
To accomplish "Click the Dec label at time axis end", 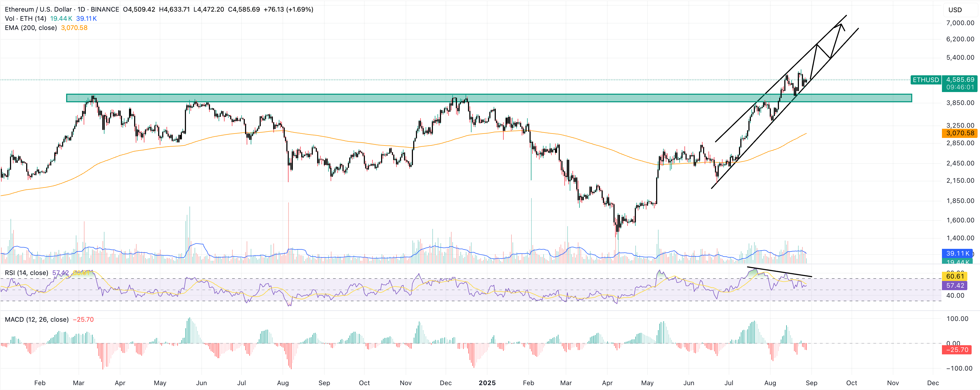I will coord(933,383).
